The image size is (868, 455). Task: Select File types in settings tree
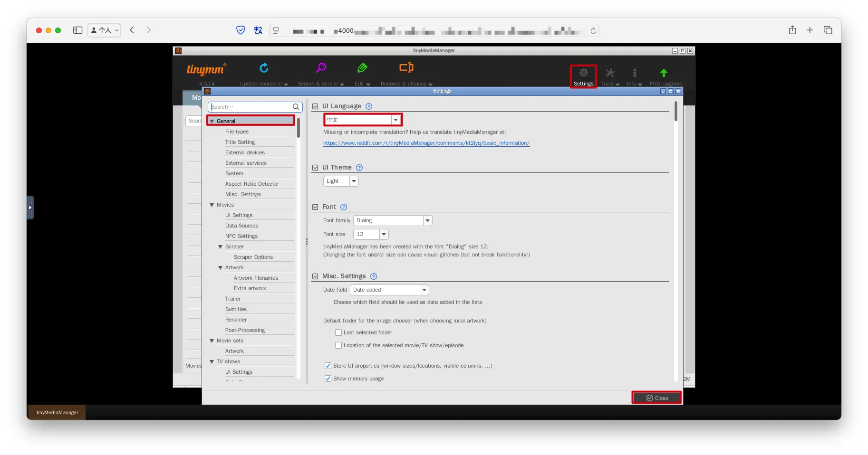pos(237,132)
